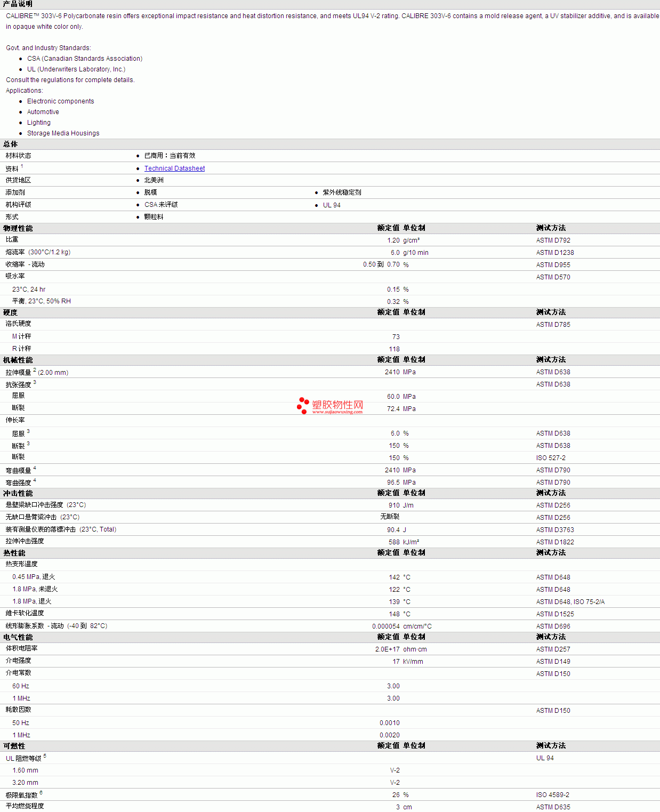The height and width of the screenshot is (812, 660).
Task: Select the '北美洲' availability entry
Action: 154,180
